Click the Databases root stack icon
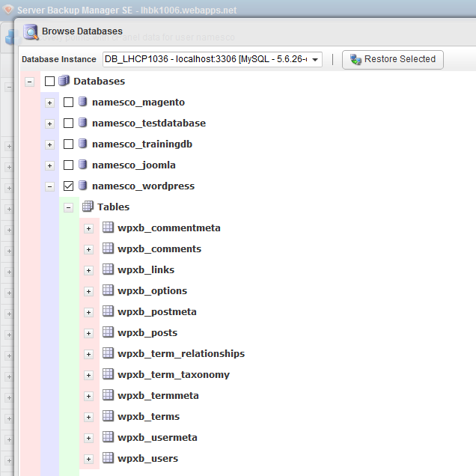Image resolution: width=476 pixels, height=476 pixels. (x=64, y=81)
